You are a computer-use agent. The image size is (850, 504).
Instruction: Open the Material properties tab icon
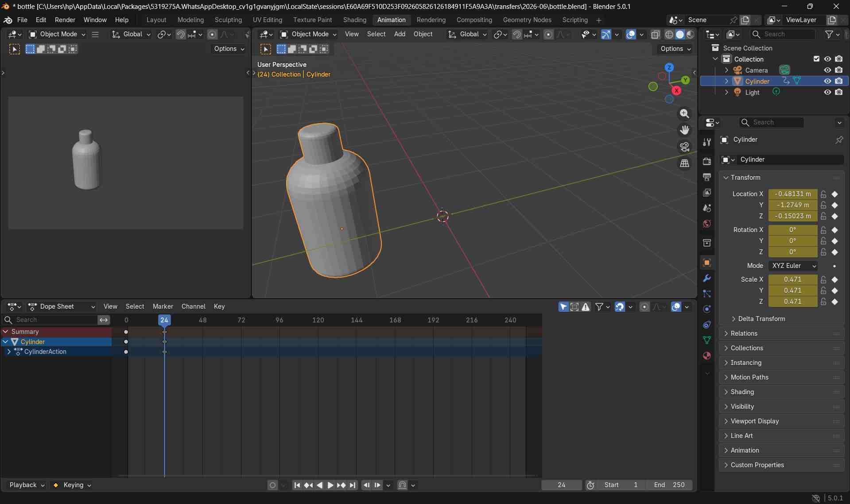[706, 356]
